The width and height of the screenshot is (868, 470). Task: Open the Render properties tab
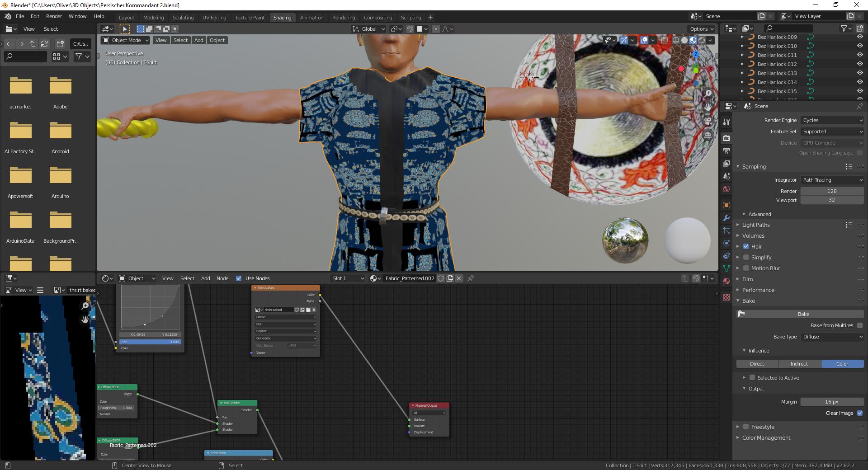726,138
